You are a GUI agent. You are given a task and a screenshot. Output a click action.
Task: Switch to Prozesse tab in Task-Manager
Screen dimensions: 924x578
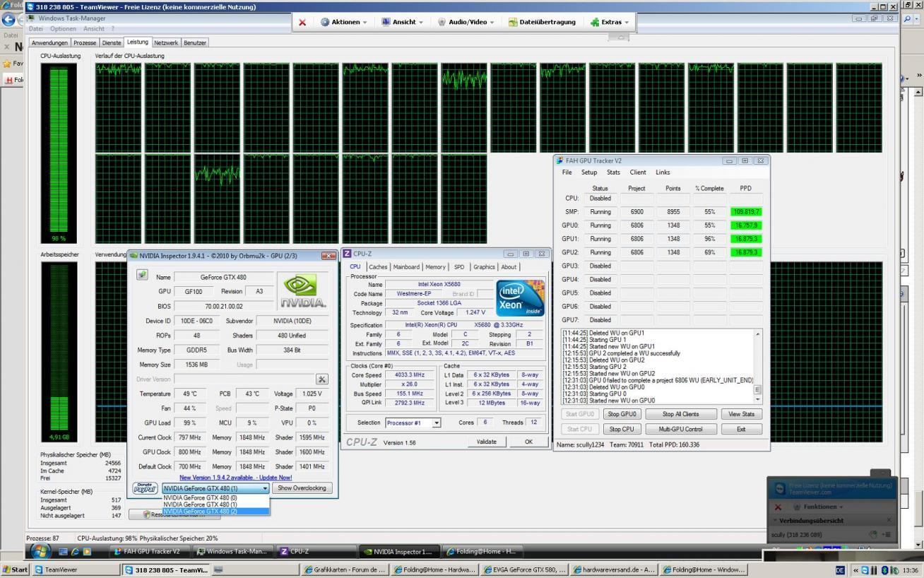[85, 43]
